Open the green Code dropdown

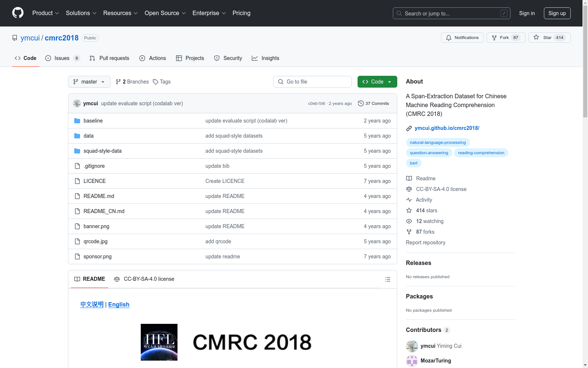tap(377, 82)
